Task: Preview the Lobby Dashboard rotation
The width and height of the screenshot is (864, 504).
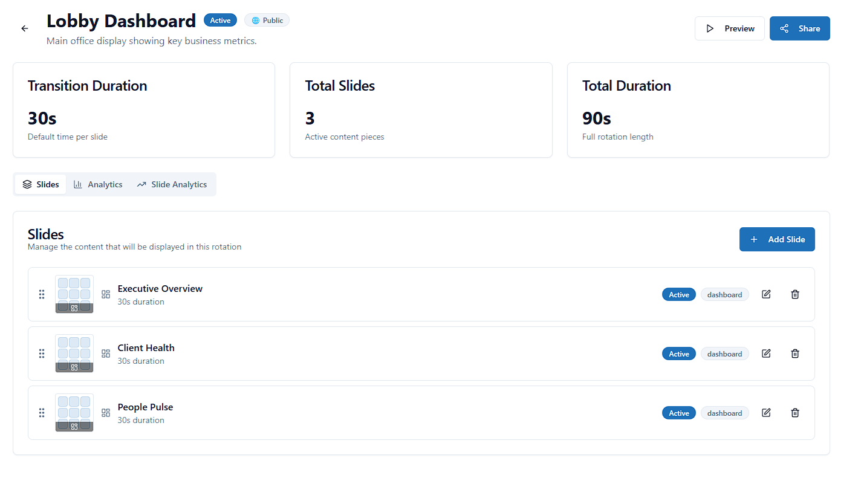Action: (x=730, y=28)
